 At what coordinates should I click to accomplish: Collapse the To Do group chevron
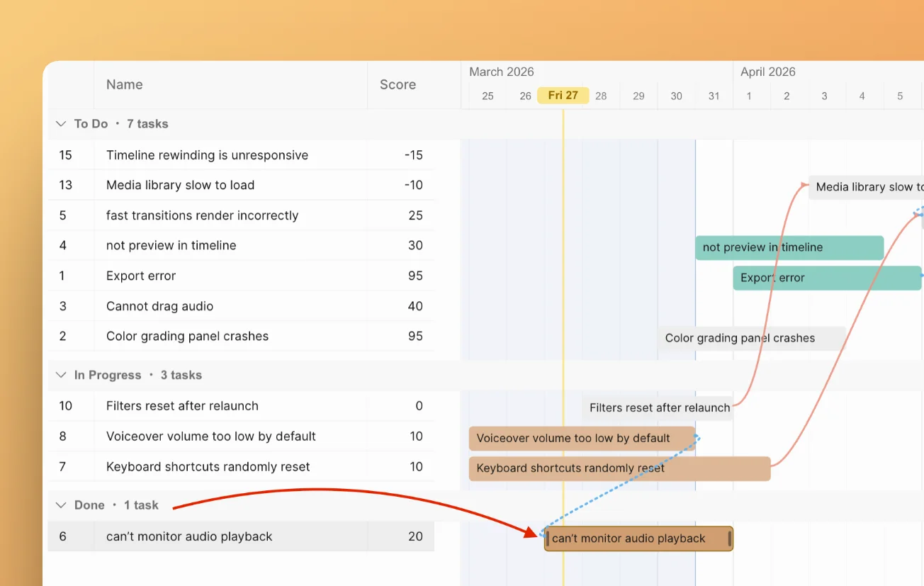point(61,124)
